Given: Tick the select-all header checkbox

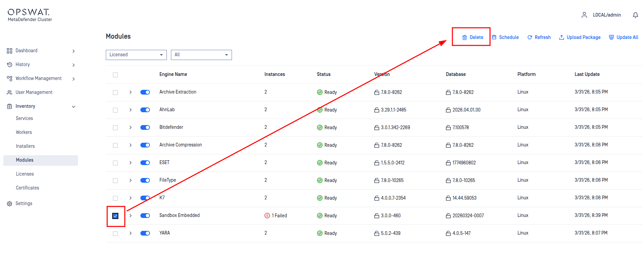Looking at the screenshot, I should [x=115, y=75].
